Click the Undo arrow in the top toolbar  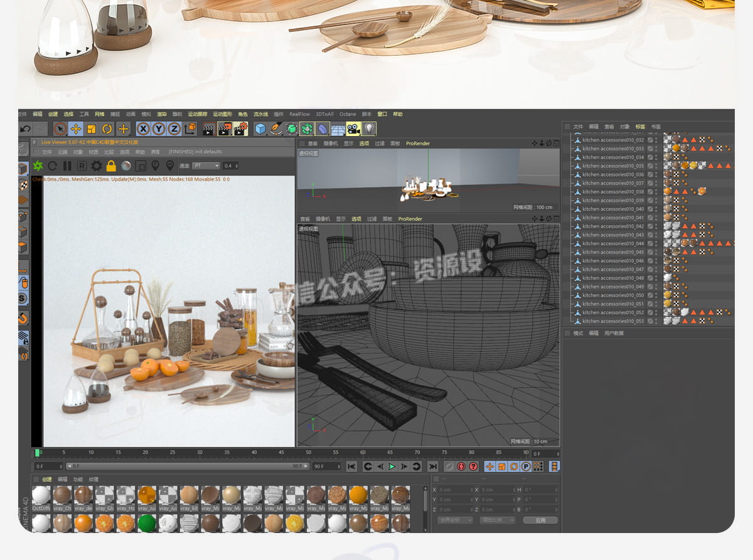tap(25, 129)
